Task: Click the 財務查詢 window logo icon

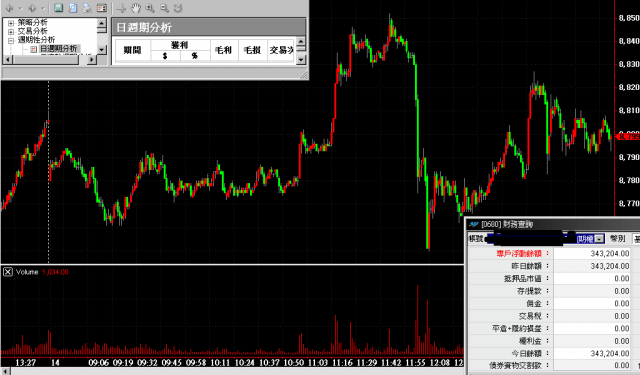Action: (x=473, y=224)
